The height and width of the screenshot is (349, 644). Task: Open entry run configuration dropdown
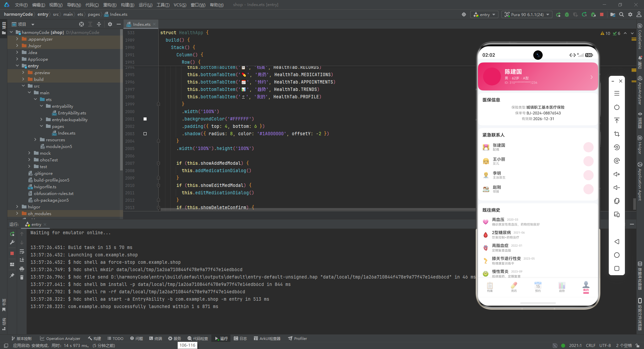484,15
